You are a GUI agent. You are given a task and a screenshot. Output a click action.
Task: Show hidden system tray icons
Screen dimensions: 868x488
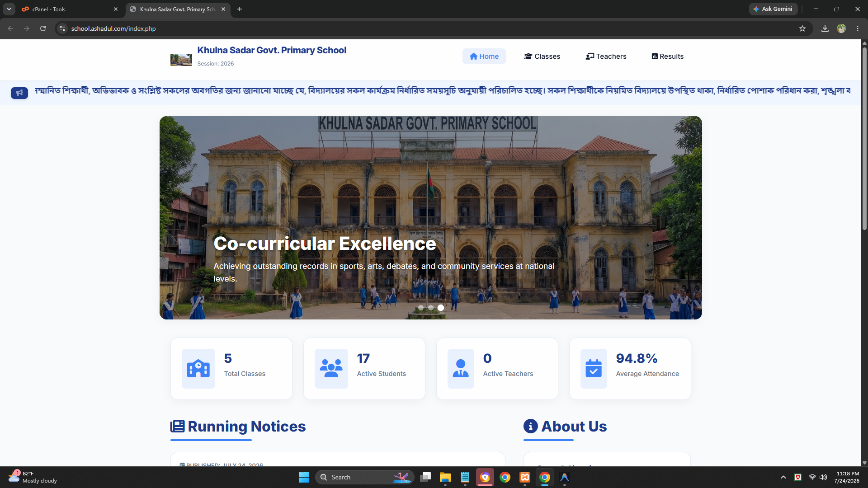[x=783, y=477]
